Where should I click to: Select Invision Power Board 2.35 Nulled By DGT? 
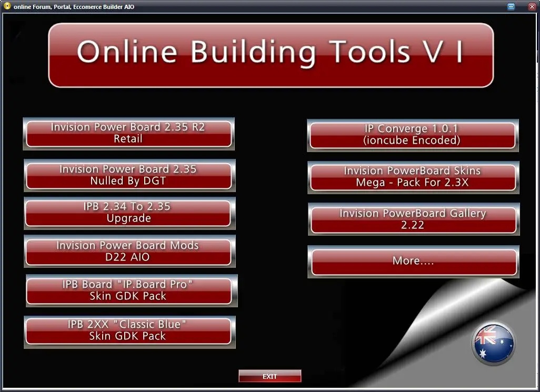(129, 176)
